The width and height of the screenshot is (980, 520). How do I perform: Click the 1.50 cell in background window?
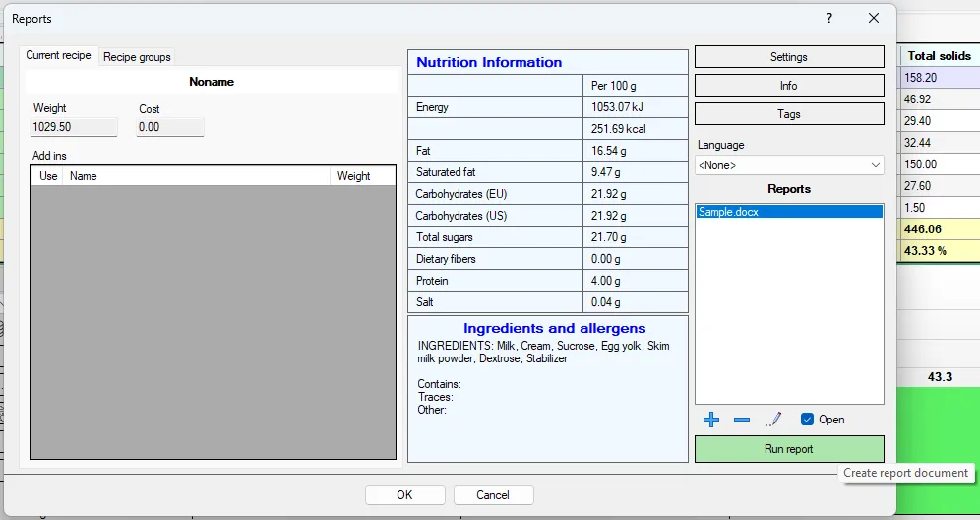coord(939,207)
